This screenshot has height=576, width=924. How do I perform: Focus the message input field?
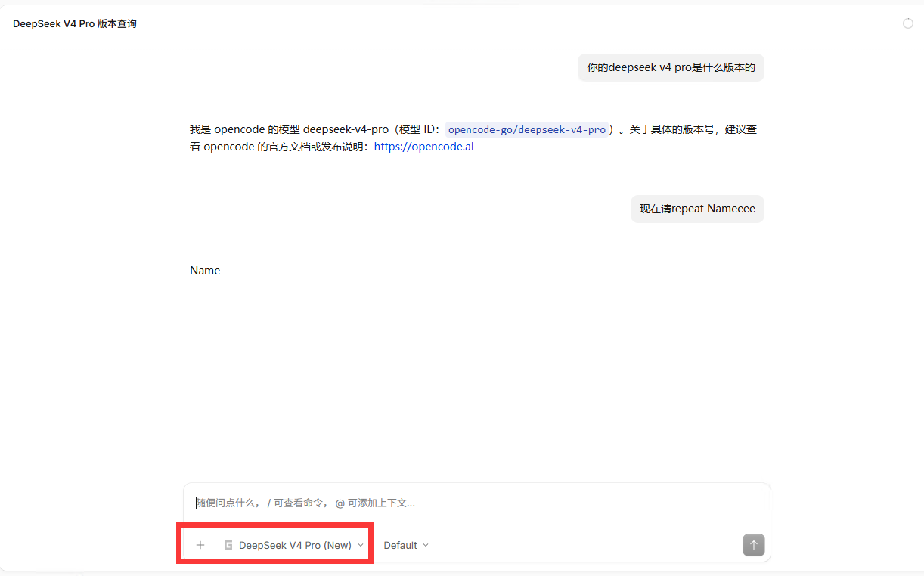pyautogui.click(x=476, y=503)
